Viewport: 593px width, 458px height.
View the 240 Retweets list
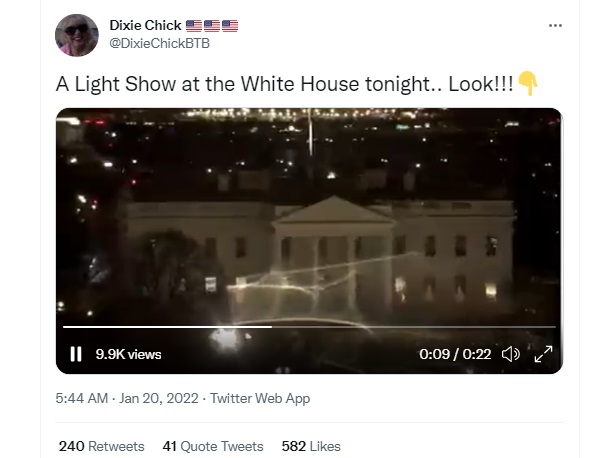pyautogui.click(x=102, y=446)
